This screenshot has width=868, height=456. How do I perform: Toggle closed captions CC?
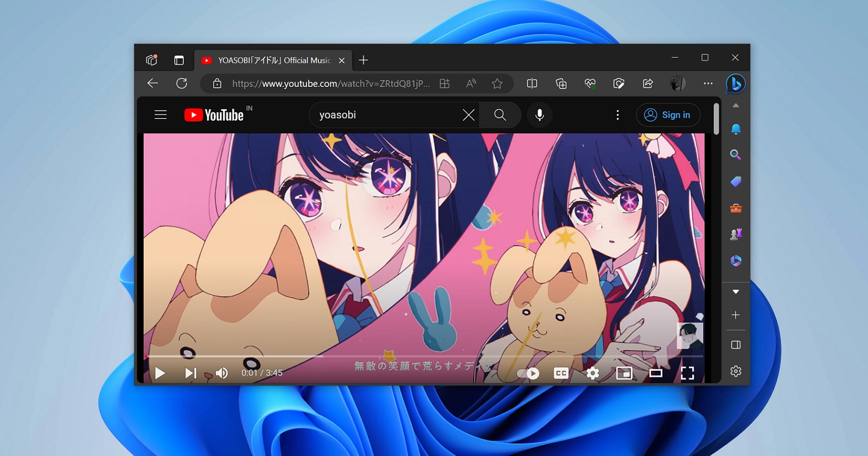(561, 373)
